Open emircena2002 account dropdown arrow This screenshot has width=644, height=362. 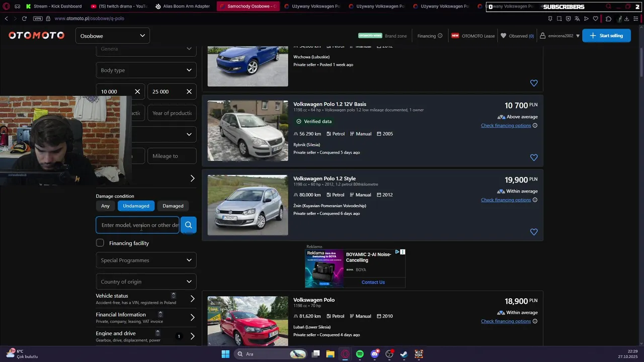click(x=578, y=36)
